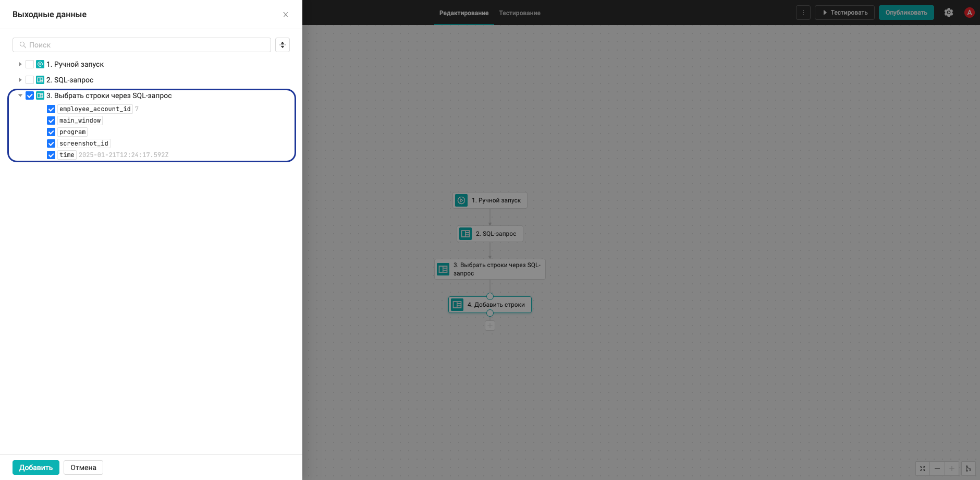The height and width of the screenshot is (480, 980).
Task: Open the settings gear icon
Action: pyautogui.click(x=949, y=13)
